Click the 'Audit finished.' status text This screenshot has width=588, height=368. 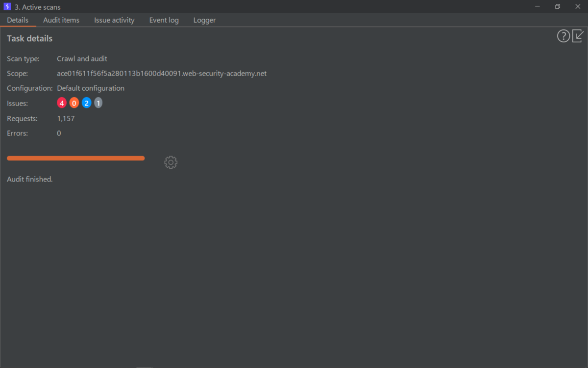[30, 179]
